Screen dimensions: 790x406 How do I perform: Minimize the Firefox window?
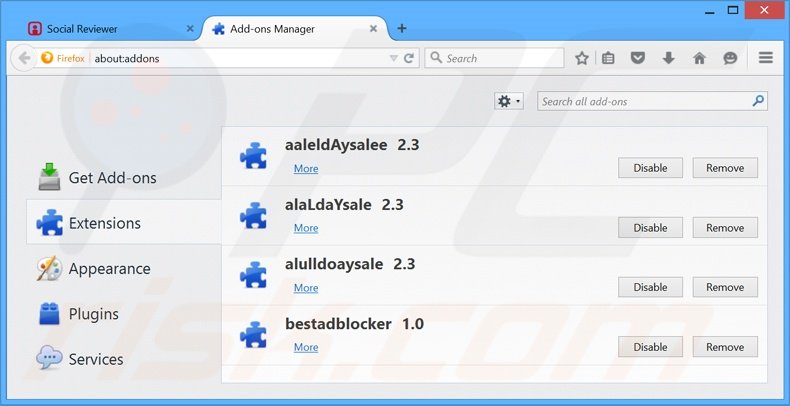coord(710,11)
